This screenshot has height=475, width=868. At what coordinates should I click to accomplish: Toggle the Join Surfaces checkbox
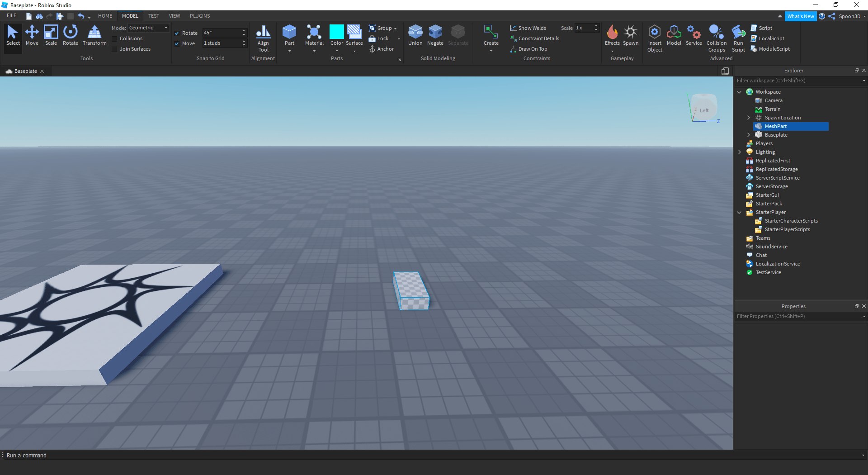click(114, 49)
